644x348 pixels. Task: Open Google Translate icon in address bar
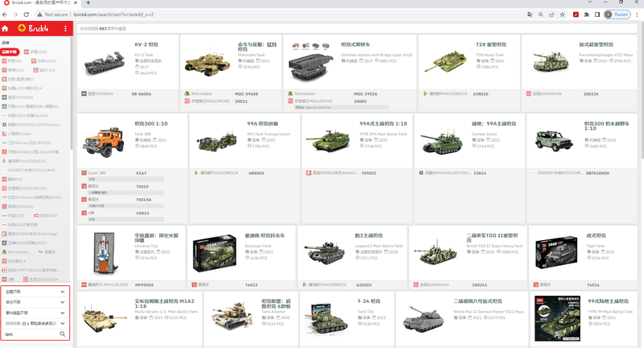click(x=530, y=14)
